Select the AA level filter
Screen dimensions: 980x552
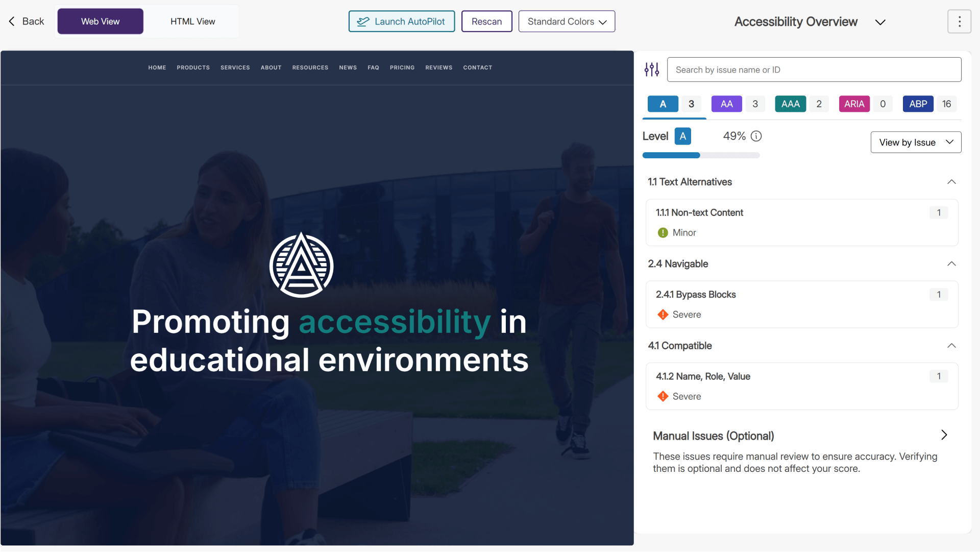point(726,104)
